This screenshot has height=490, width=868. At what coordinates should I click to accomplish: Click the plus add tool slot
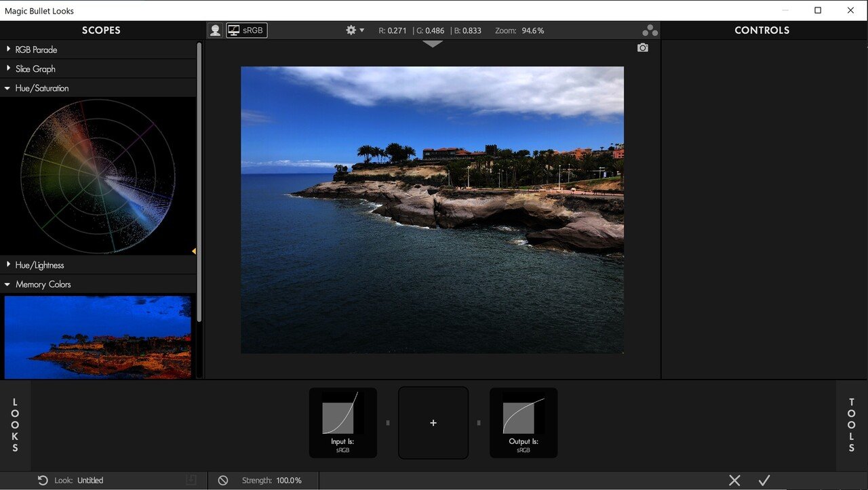pos(433,423)
